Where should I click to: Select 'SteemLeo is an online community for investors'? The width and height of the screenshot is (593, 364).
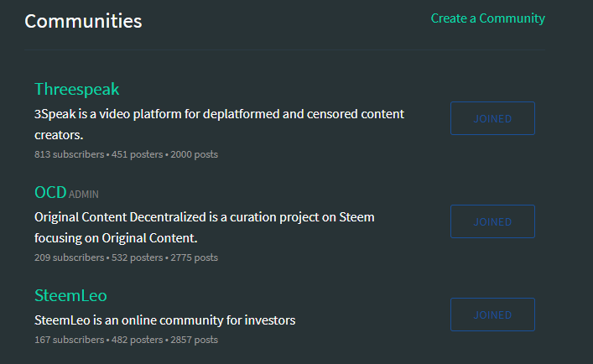pos(165,320)
